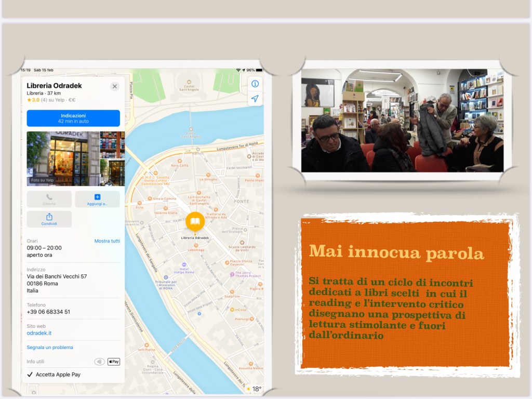Tap the Segnala un problema link

coord(50,347)
